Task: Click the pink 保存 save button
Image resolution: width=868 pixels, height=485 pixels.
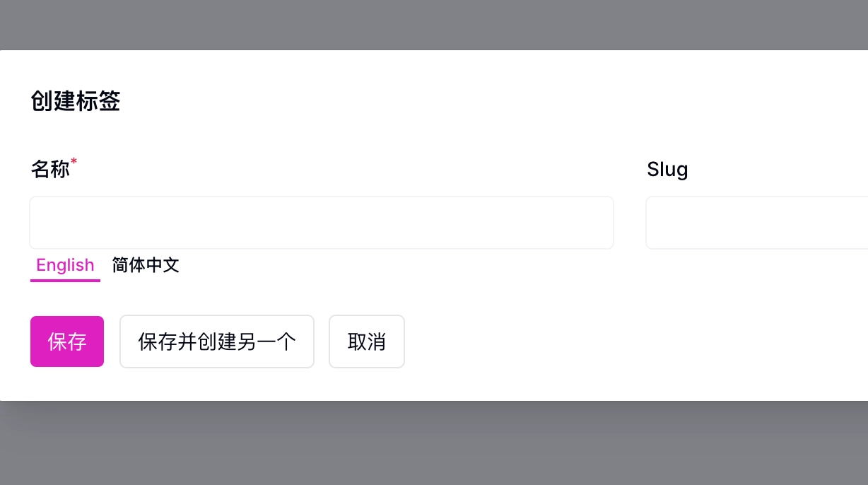Action: [67, 341]
